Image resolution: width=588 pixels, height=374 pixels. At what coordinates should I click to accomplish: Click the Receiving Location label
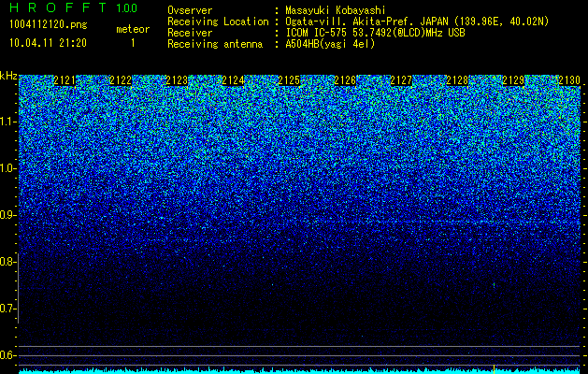[218, 22]
